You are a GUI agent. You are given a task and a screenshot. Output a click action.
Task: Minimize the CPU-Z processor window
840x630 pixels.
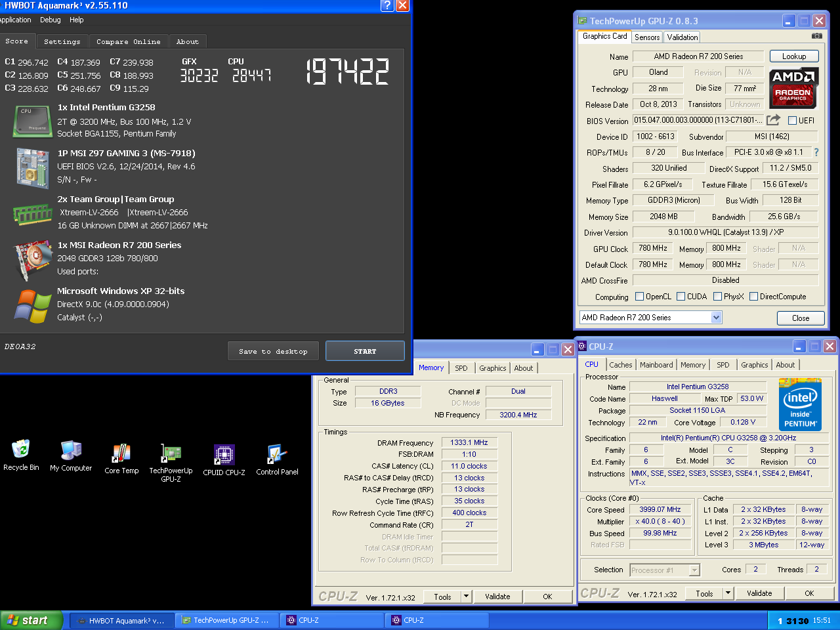click(x=799, y=346)
